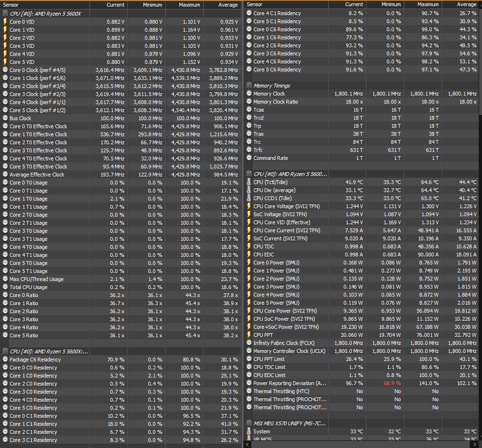Click the lightning icon beside SoC Voltage (SVI2 TFN)
The height and width of the screenshot is (448, 482).
[x=249, y=214]
